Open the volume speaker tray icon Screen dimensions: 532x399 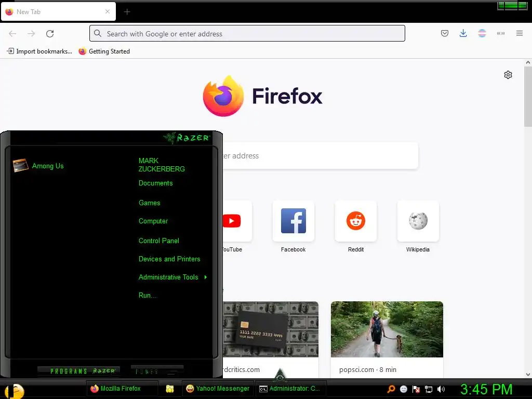(441, 389)
